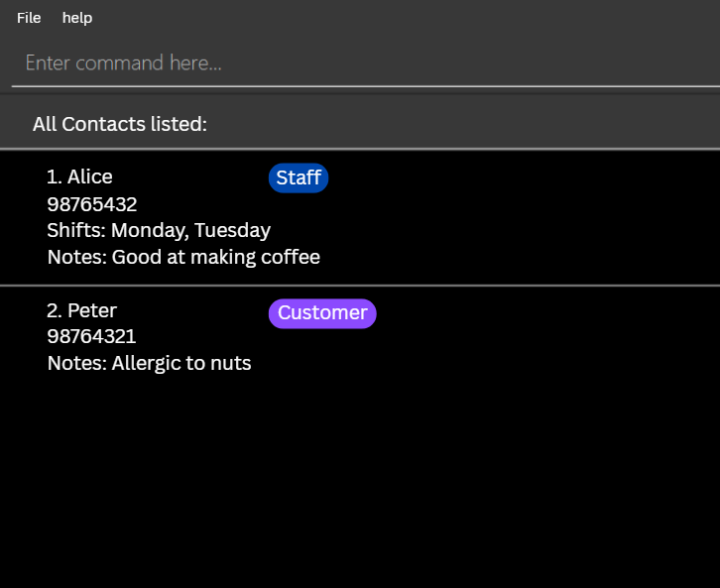The image size is (720, 588).
Task: Click the index number '2.' beside Peter
Action: (55, 311)
